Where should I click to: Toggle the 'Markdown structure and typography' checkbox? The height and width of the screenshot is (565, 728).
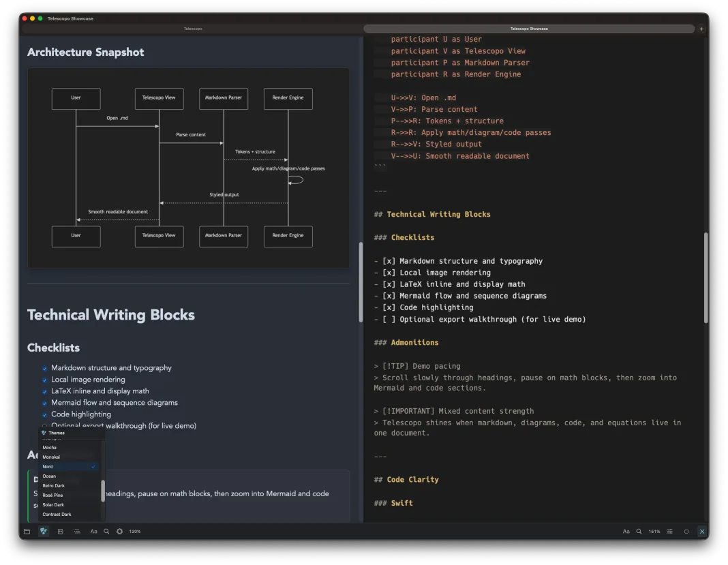[44, 369]
